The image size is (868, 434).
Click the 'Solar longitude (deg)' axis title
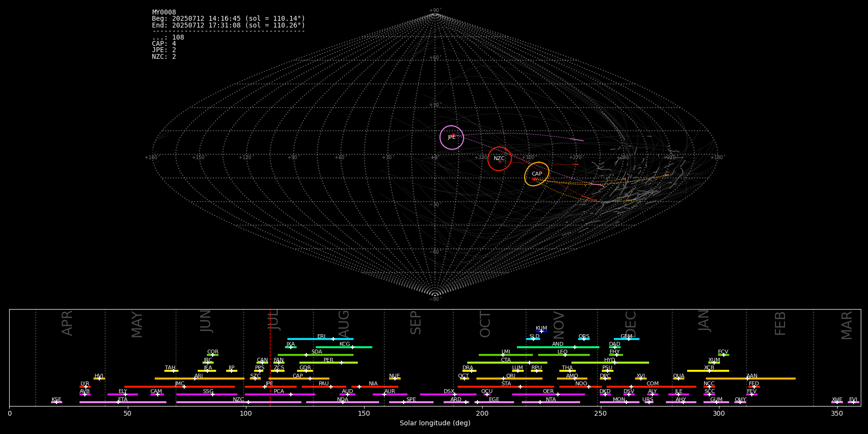(435, 423)
